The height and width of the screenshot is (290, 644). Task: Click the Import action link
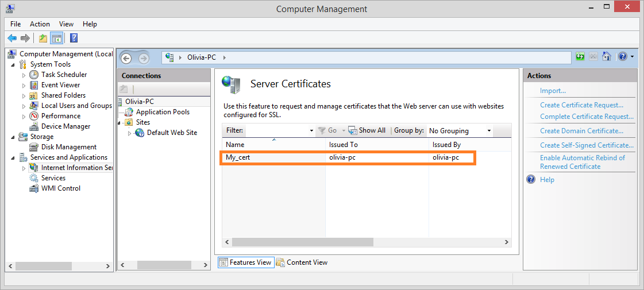pyautogui.click(x=553, y=91)
